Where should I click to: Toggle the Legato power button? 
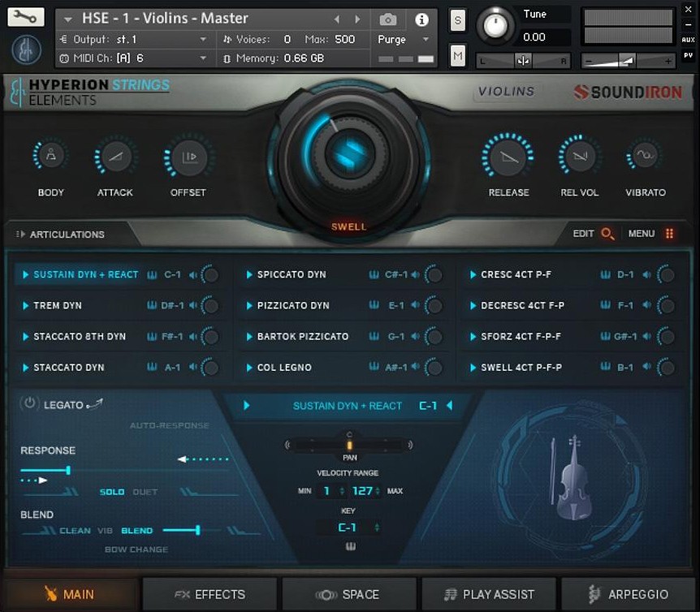click(29, 403)
